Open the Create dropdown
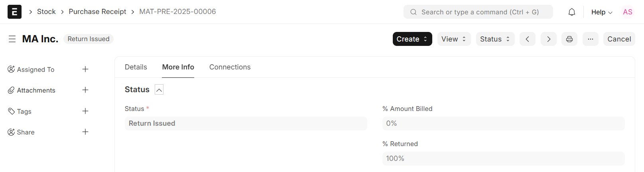The height and width of the screenshot is (172, 644). coord(412,39)
